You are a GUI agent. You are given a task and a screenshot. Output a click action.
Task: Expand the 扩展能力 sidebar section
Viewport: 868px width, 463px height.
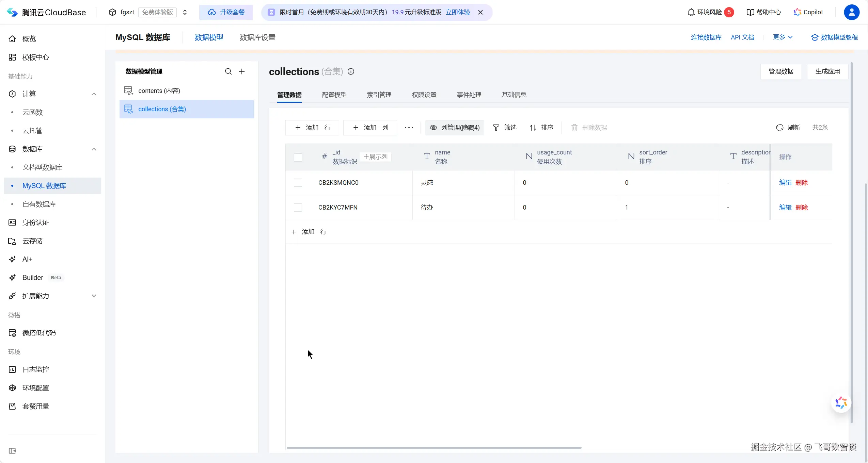[x=94, y=296]
